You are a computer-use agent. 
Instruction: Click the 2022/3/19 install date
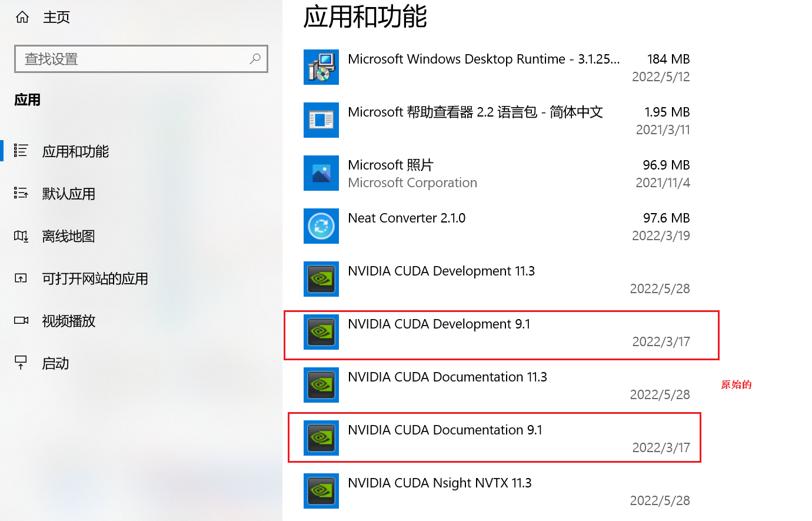661,235
